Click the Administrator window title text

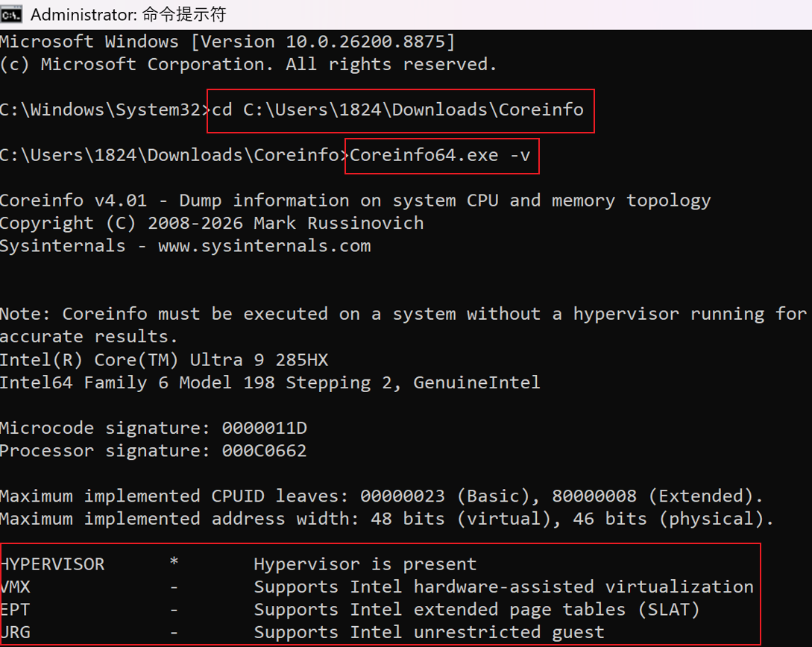point(128,14)
